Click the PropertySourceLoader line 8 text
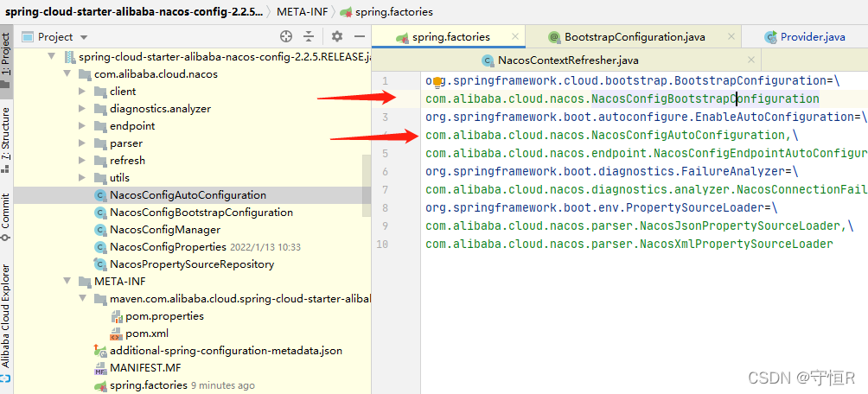The image size is (868, 394). [x=602, y=208]
